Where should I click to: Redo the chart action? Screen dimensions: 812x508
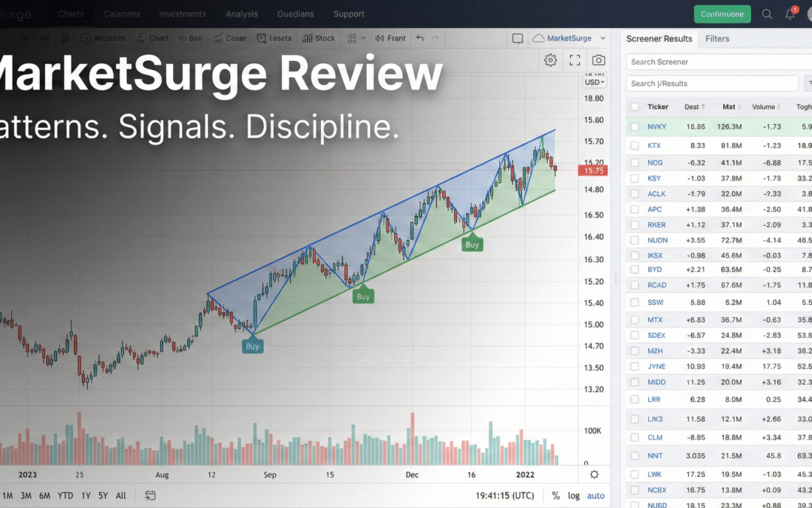pos(435,38)
